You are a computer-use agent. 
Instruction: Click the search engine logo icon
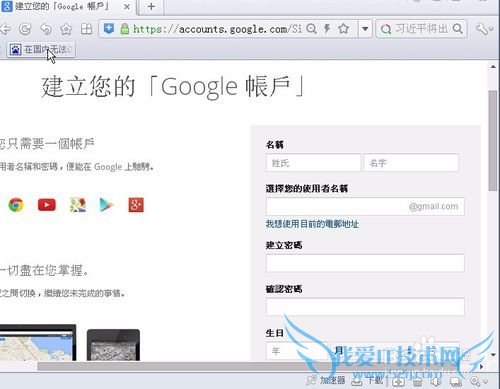pyautogui.click(x=386, y=29)
